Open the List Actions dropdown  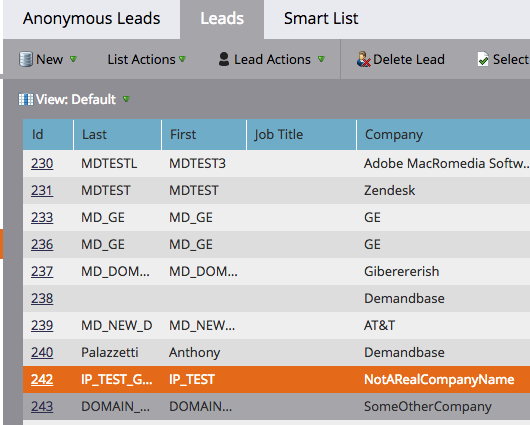[147, 59]
